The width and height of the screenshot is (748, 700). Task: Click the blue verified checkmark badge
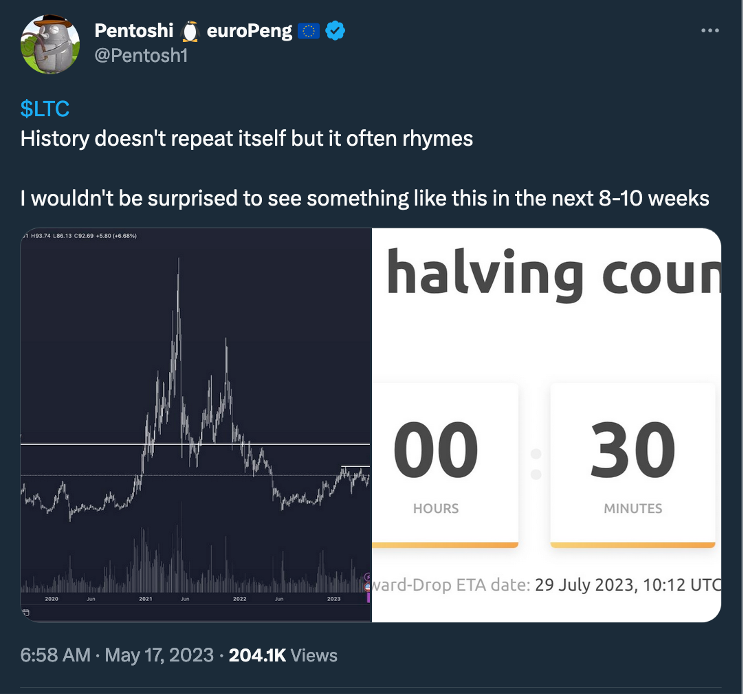(x=335, y=31)
